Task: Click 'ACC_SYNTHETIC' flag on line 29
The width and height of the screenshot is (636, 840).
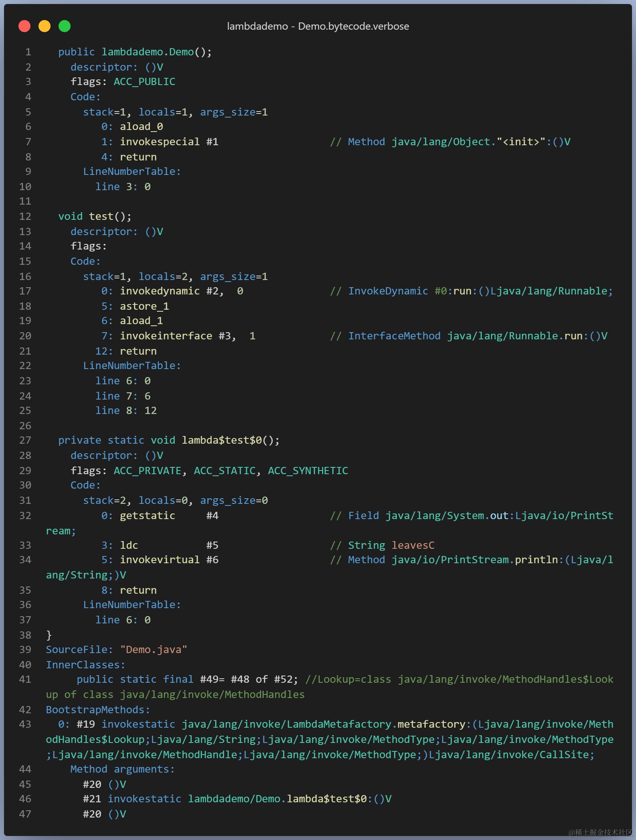Action: click(x=308, y=471)
